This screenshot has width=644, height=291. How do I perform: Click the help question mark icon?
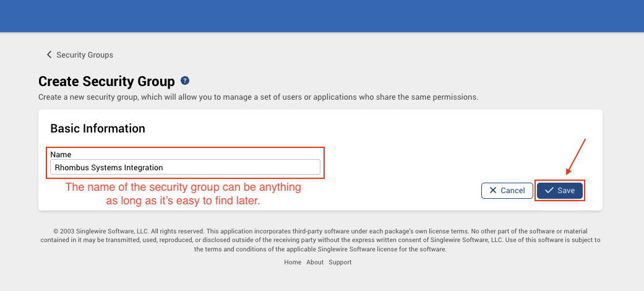click(185, 80)
